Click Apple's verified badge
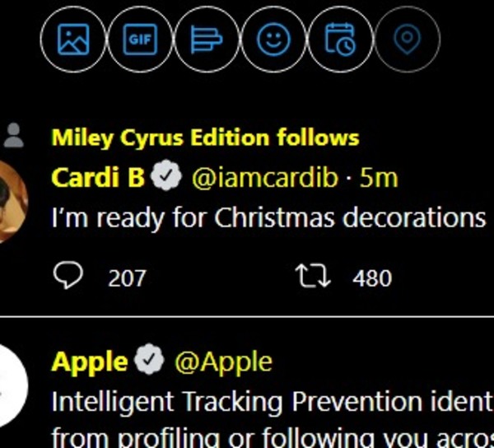Image resolution: width=494 pixels, height=448 pixels. (x=150, y=361)
